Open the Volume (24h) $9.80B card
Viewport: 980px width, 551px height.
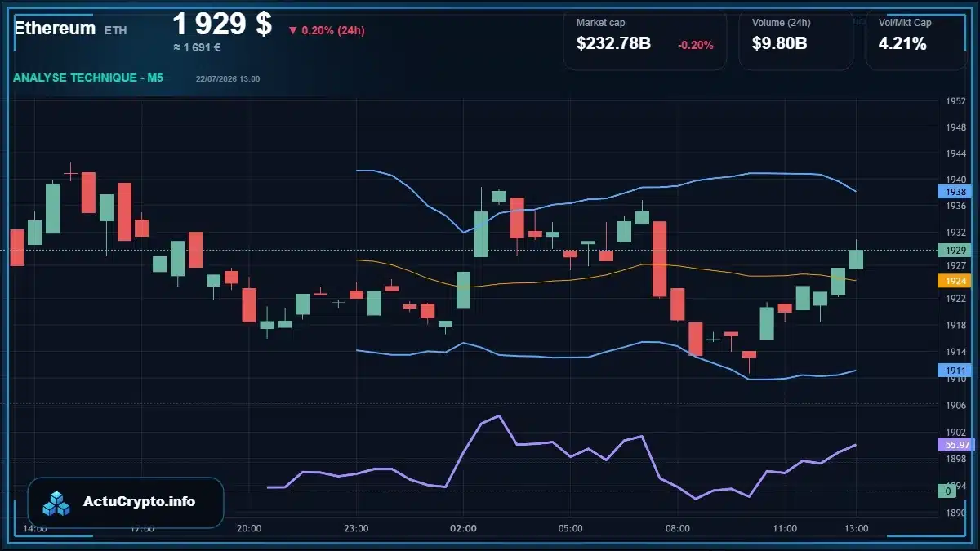pos(795,39)
